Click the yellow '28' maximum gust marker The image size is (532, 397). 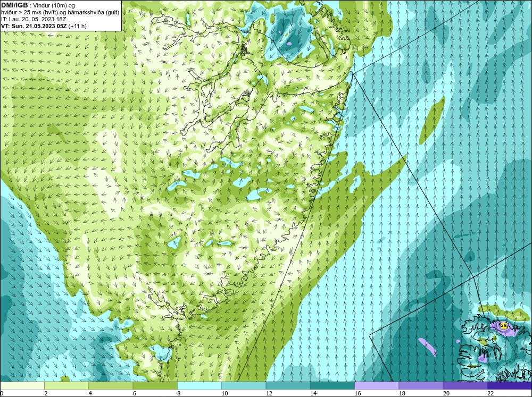503,325
